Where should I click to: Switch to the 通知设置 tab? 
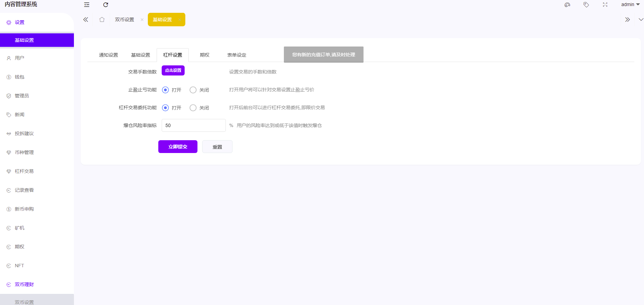[108, 55]
